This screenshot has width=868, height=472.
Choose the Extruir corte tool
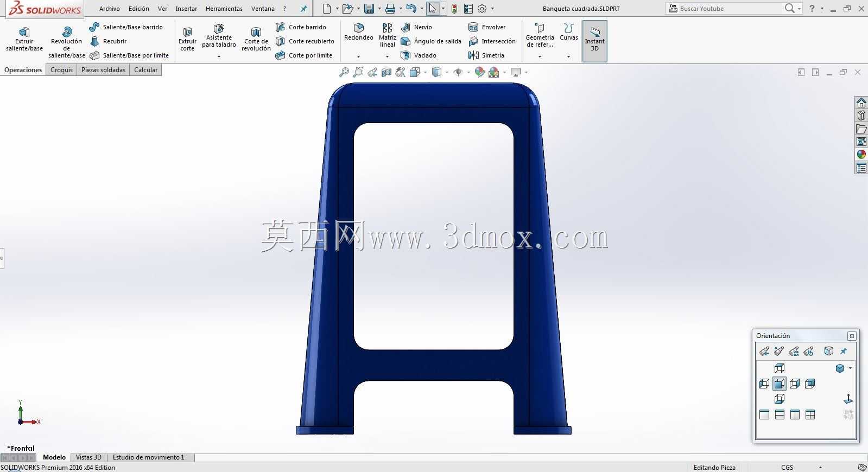tap(187, 39)
